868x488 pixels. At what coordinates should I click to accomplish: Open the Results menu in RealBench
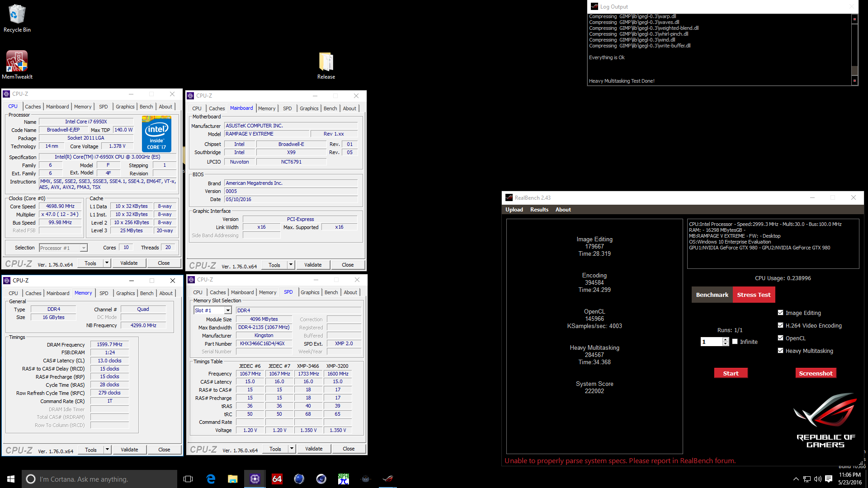(x=539, y=210)
